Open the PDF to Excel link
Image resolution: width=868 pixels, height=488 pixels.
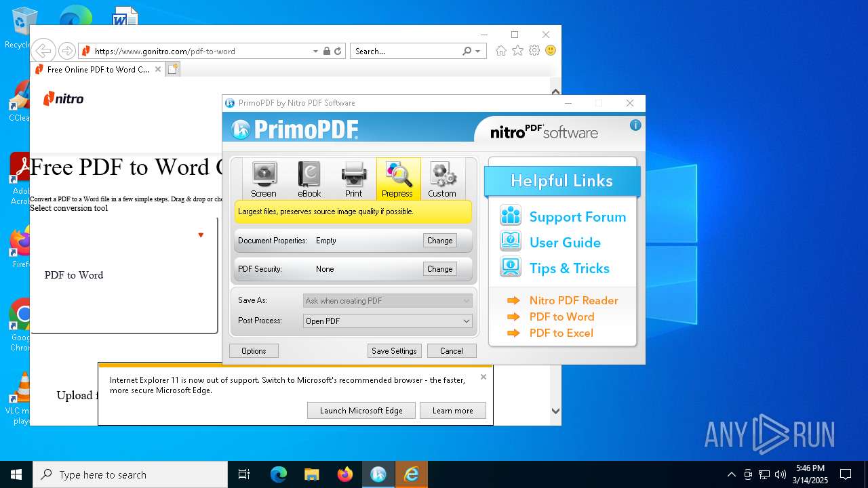point(561,333)
